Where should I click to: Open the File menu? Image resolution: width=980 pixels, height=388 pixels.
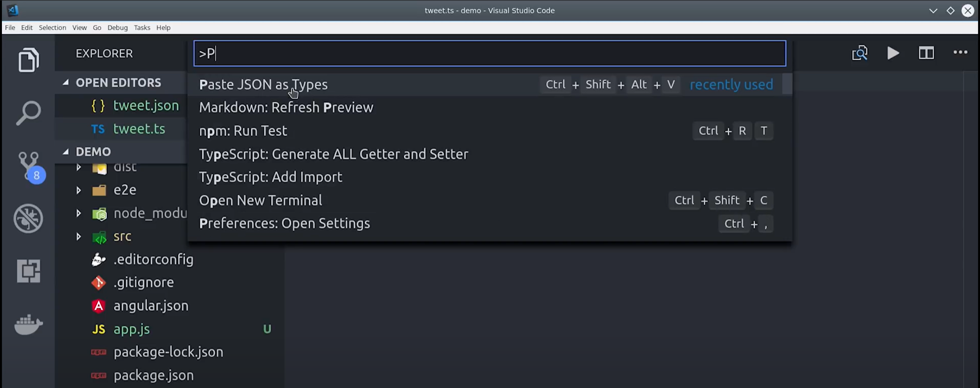[x=10, y=27]
